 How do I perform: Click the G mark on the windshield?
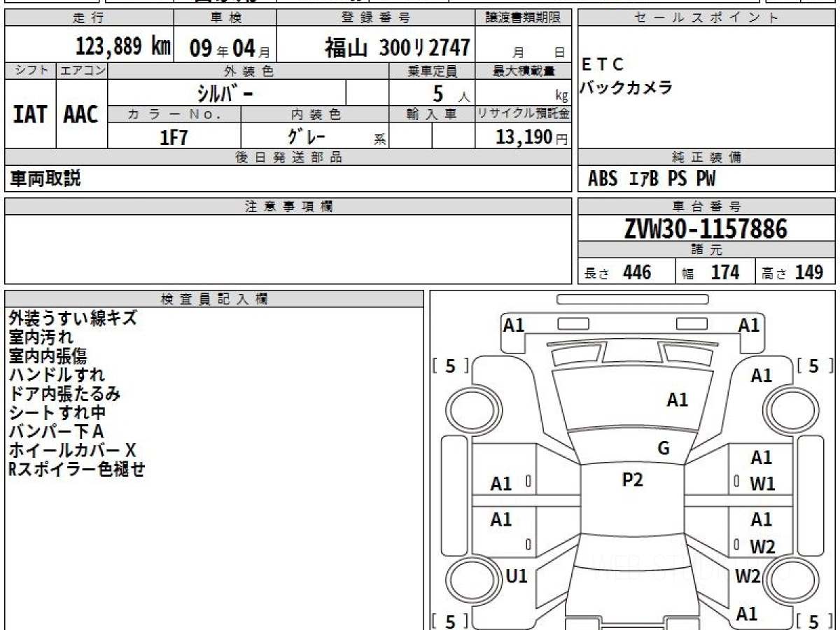(664, 448)
